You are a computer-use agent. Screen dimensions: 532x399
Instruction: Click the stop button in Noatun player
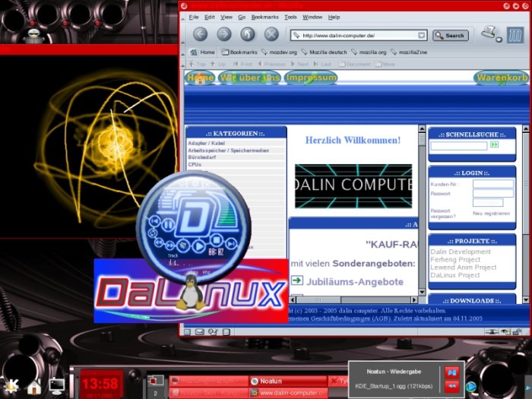pyautogui.click(x=217, y=240)
